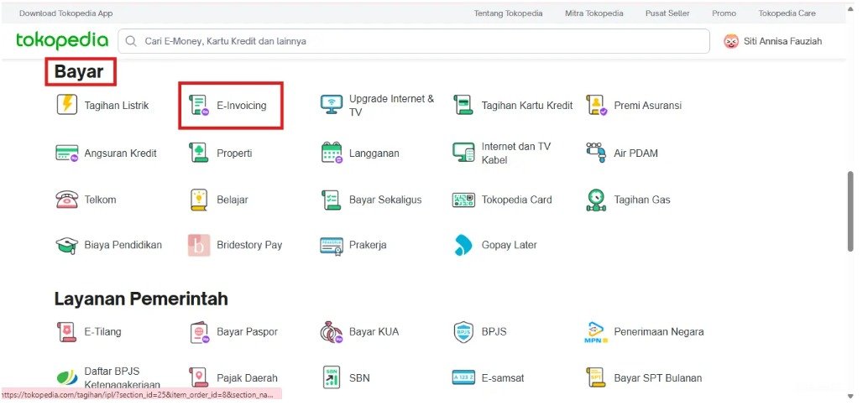This screenshot has height=416, width=868.
Task: Select the Bayar Sekaligus label
Action: pyautogui.click(x=385, y=200)
